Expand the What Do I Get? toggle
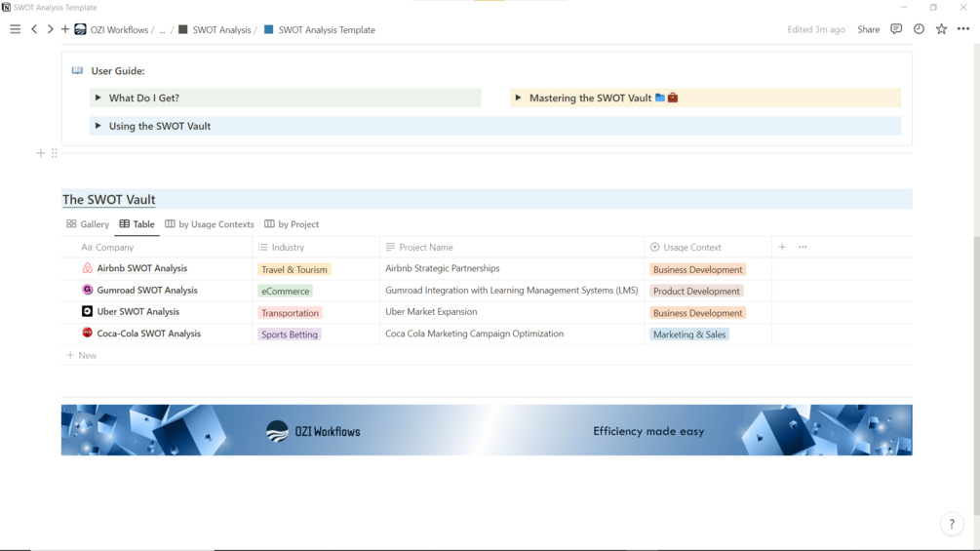This screenshot has height=551, width=980. tap(98, 98)
